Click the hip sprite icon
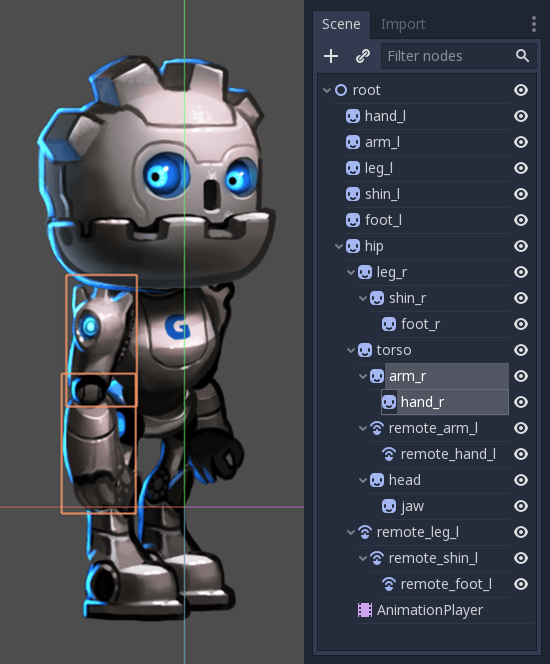The image size is (550, 664). [353, 246]
